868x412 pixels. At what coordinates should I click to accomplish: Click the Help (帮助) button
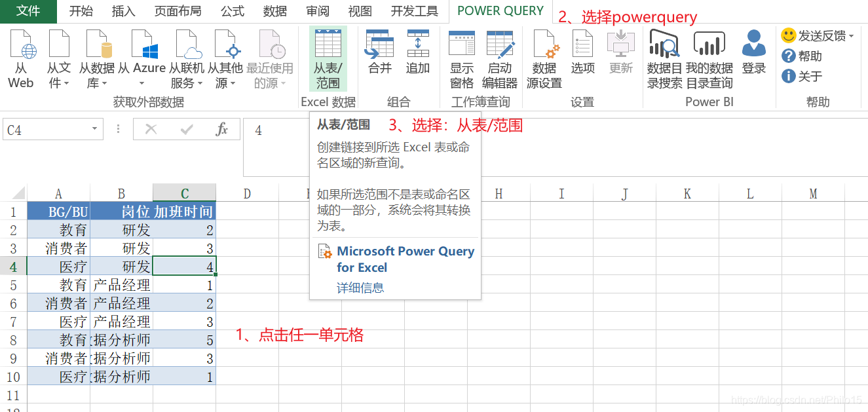pyautogui.click(x=802, y=56)
